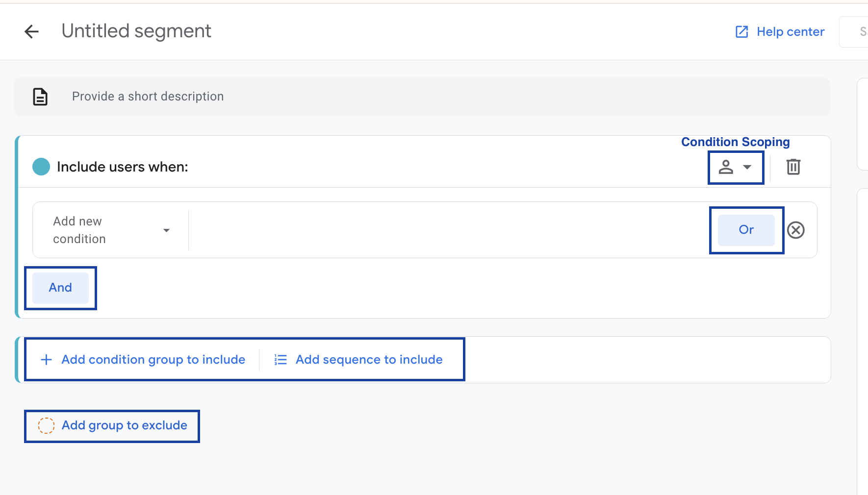Choose Add sequence to include
The image size is (868, 495).
(x=369, y=359)
